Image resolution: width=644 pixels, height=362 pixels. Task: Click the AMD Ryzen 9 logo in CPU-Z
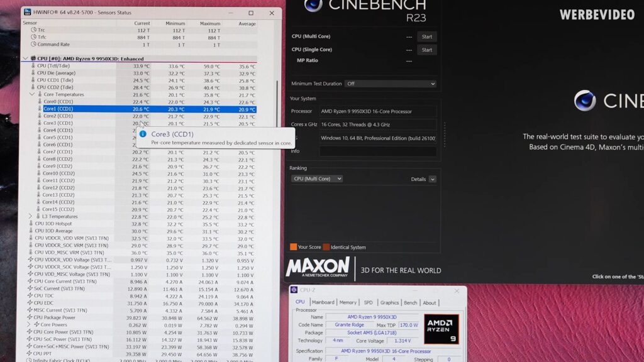[x=441, y=329]
